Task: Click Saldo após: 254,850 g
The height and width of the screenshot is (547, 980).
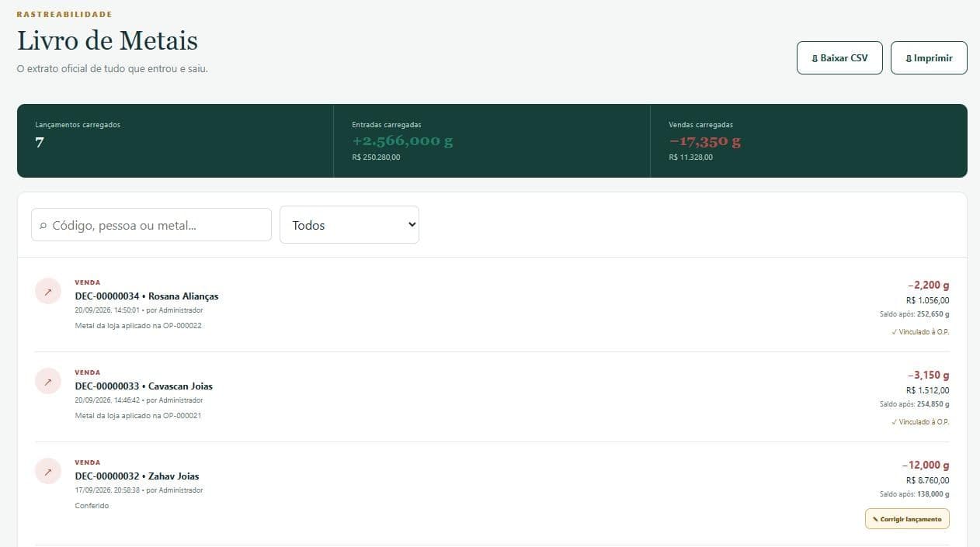Action: pos(914,404)
